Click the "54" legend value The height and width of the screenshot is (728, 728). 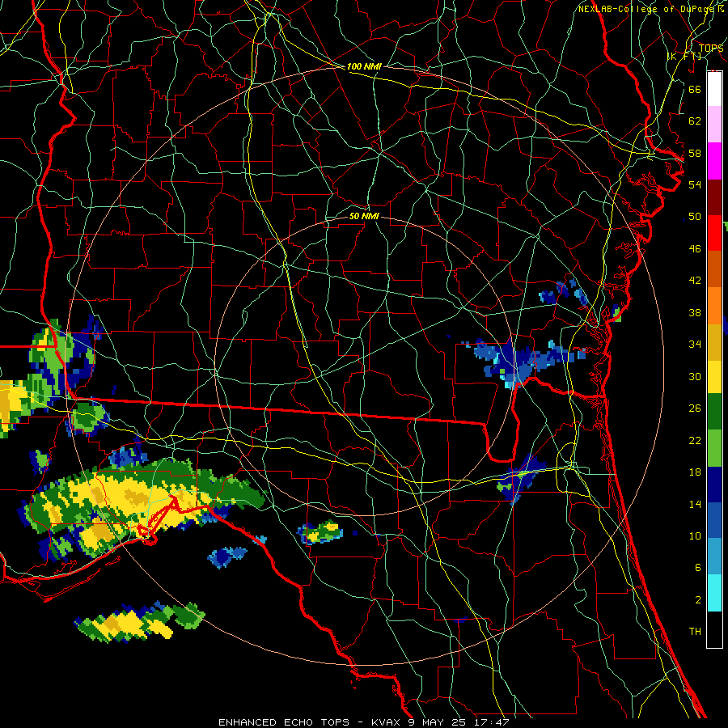click(x=695, y=184)
